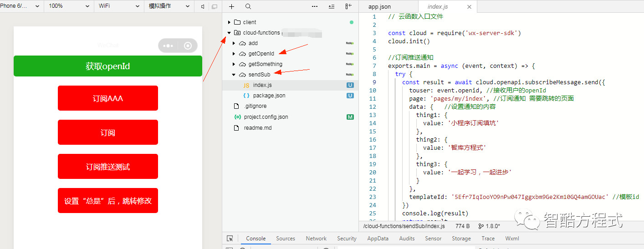This screenshot has height=249, width=644.
Task: Click the templateId string in the code
Action: point(530,197)
